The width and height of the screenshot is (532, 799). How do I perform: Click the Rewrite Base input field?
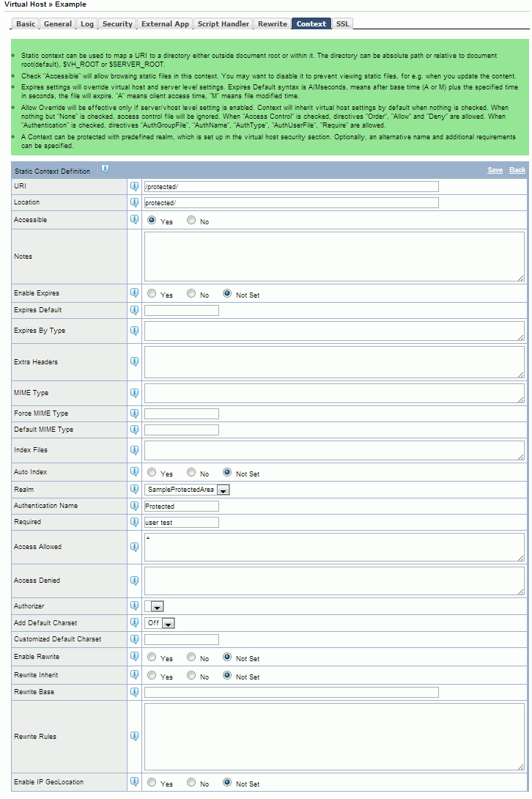pyautogui.click(x=291, y=692)
